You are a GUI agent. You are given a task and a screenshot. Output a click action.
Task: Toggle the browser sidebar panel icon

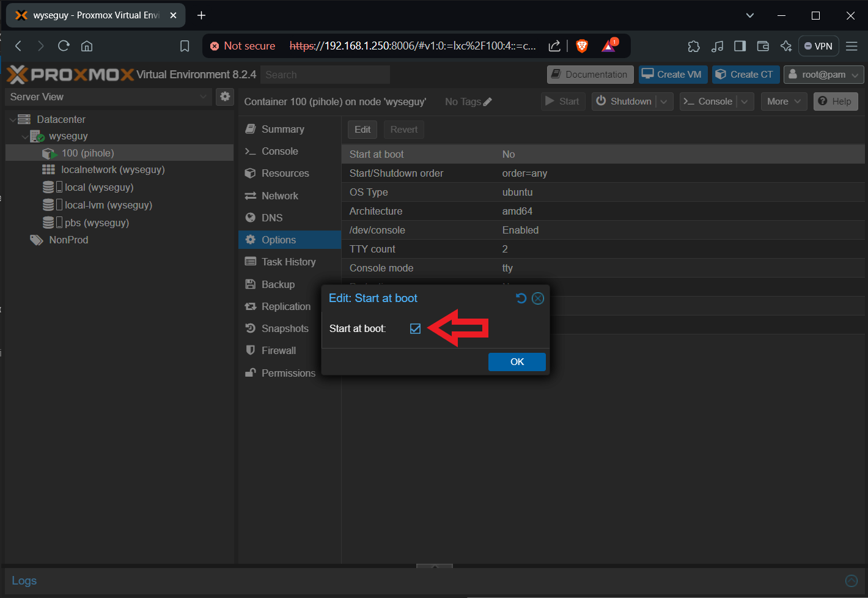click(740, 46)
